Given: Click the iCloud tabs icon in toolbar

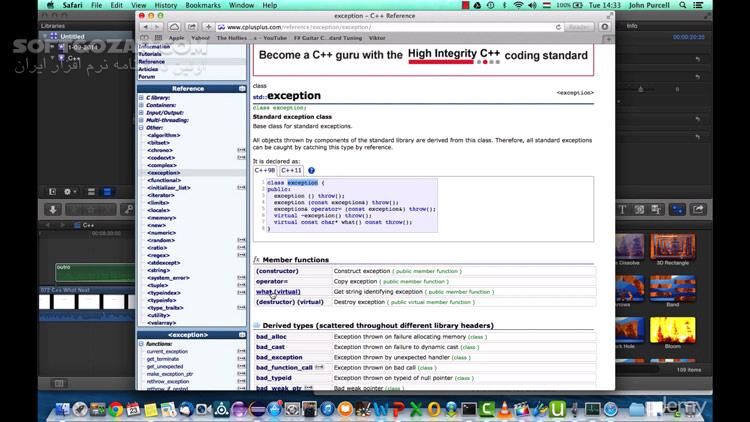Looking at the screenshot, I should click(x=174, y=27).
